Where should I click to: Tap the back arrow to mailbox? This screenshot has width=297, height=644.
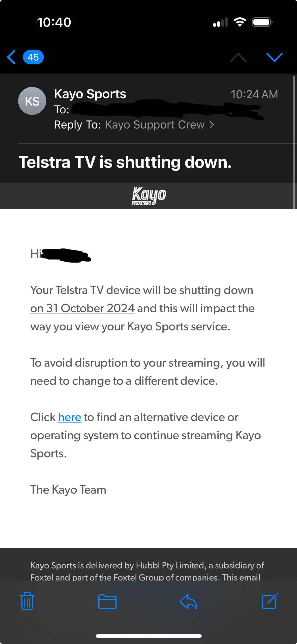click(12, 57)
